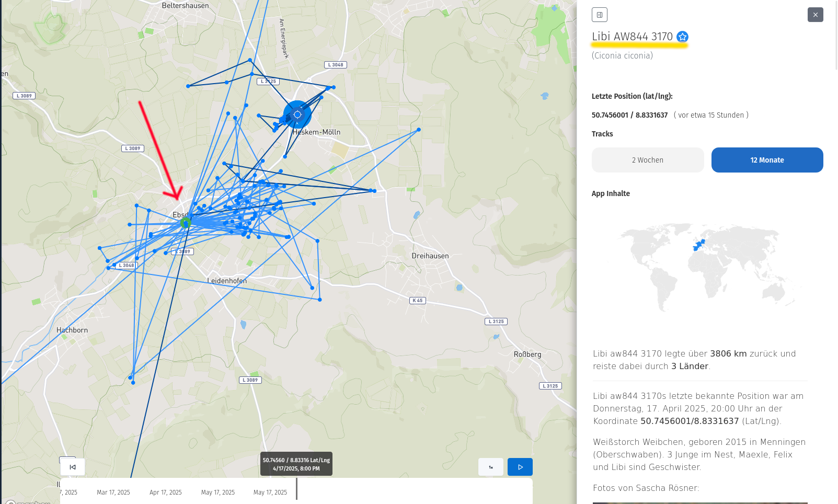Image resolution: width=838 pixels, height=504 pixels.
Task: Click the Mar 17, 2025 timeline label
Action: pyautogui.click(x=113, y=492)
